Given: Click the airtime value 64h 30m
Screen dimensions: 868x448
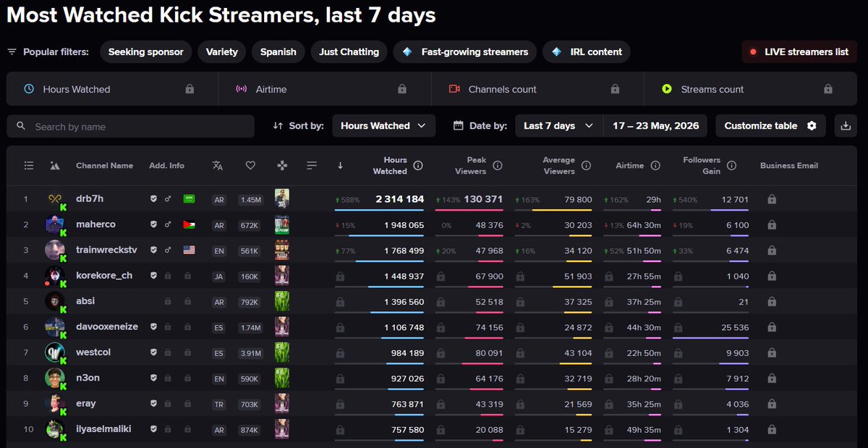Looking at the screenshot, I should [x=643, y=225].
